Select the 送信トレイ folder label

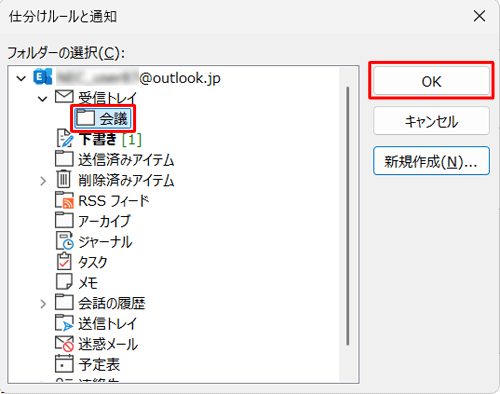[107, 324]
